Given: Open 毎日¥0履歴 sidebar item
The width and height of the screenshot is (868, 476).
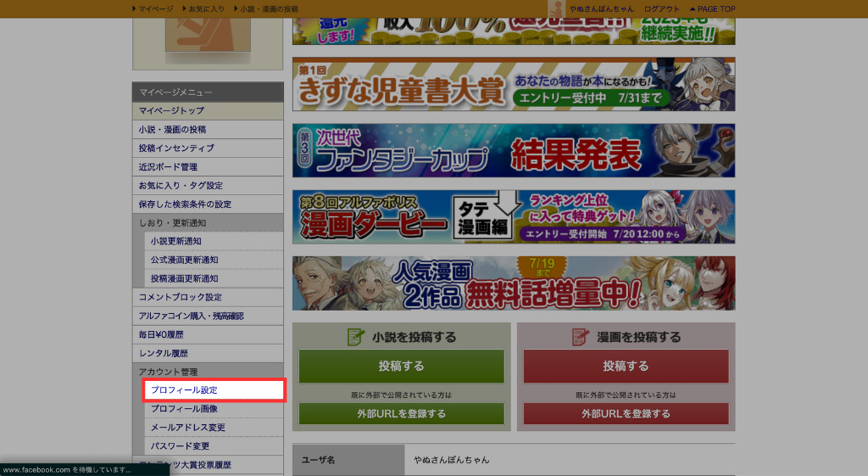Looking at the screenshot, I should [x=208, y=334].
